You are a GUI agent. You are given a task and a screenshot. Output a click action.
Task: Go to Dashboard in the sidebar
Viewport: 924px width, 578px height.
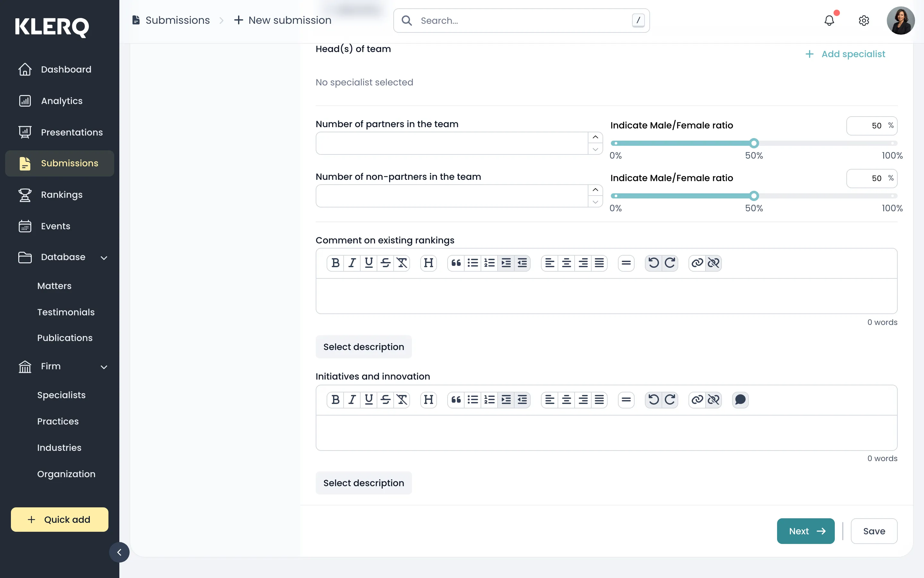[60, 70]
